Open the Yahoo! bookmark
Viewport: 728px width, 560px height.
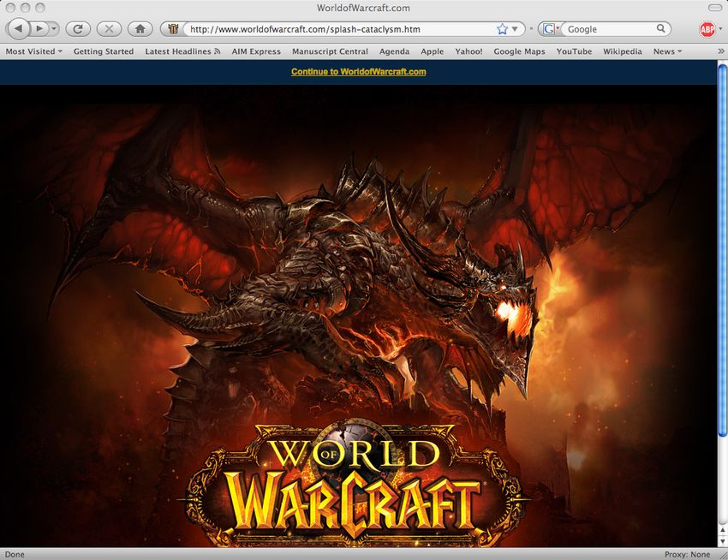click(x=468, y=51)
